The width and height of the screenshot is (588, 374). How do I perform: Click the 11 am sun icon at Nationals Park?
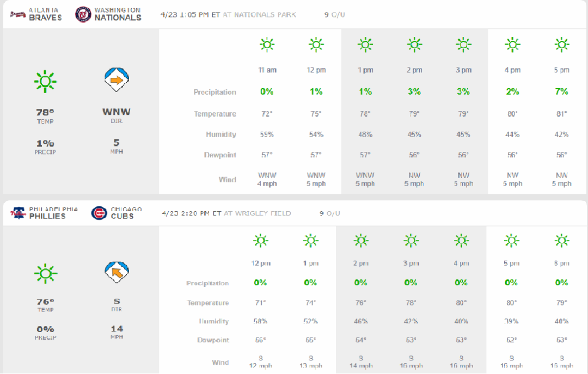coord(267,45)
